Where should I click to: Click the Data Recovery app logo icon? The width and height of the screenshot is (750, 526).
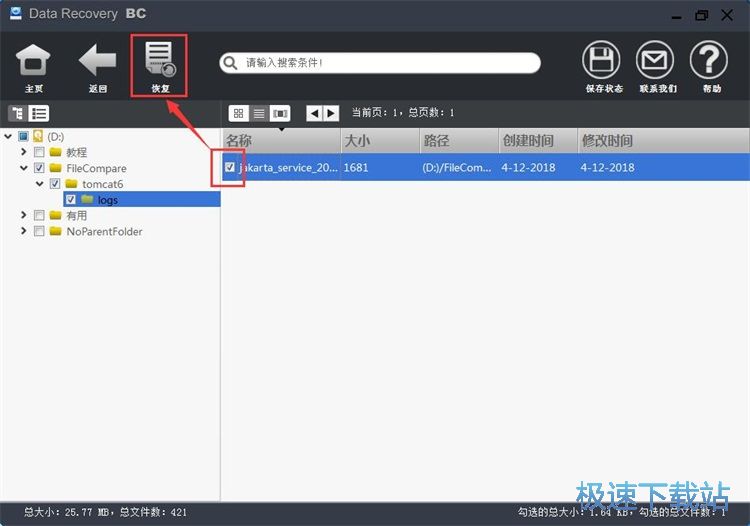pyautogui.click(x=16, y=13)
